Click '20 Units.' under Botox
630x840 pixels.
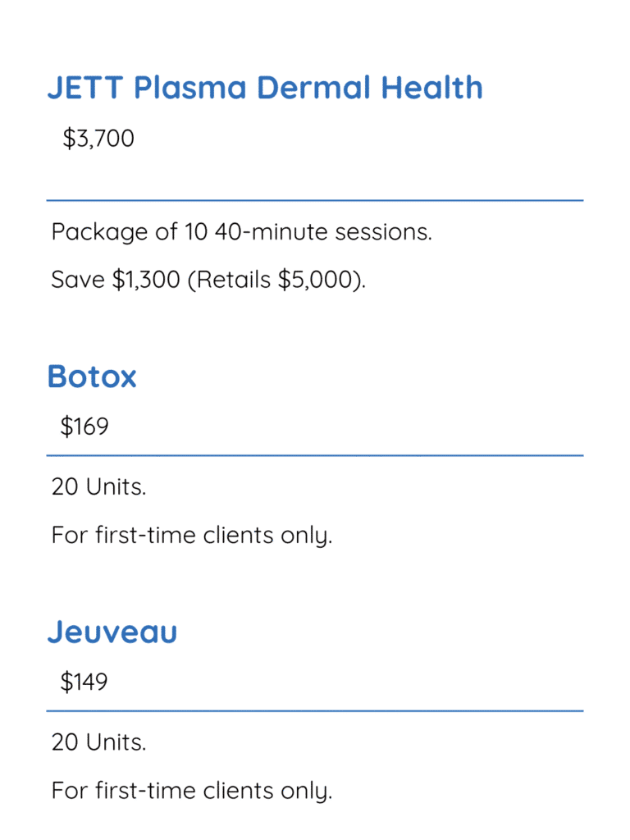coord(98,487)
